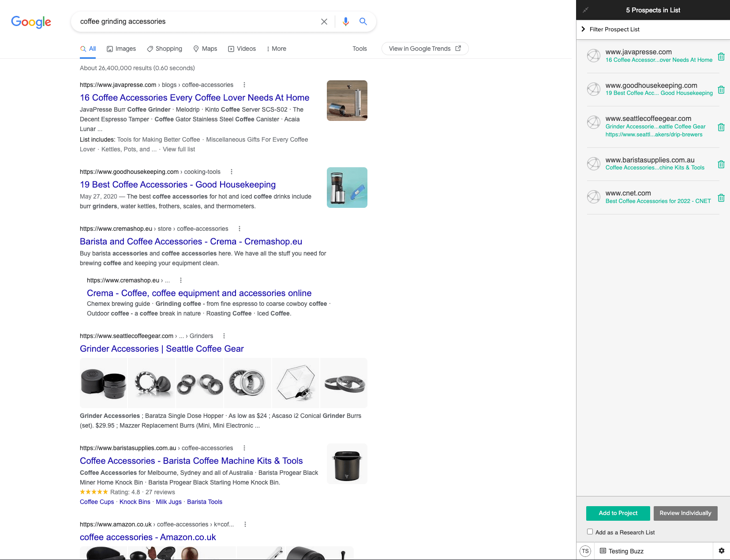Click the glass hopper product image
Image resolution: width=730 pixels, height=560 pixels.
(x=296, y=383)
